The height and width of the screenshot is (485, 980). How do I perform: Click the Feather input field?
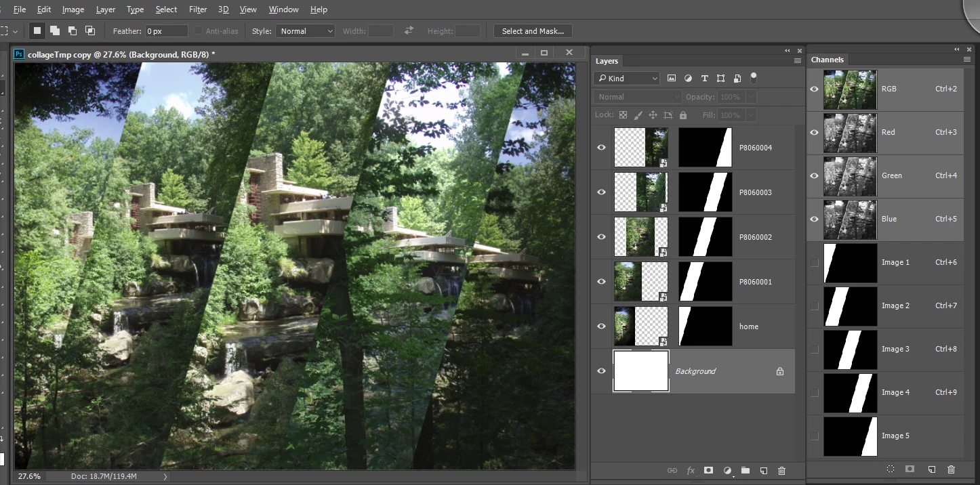coord(167,31)
